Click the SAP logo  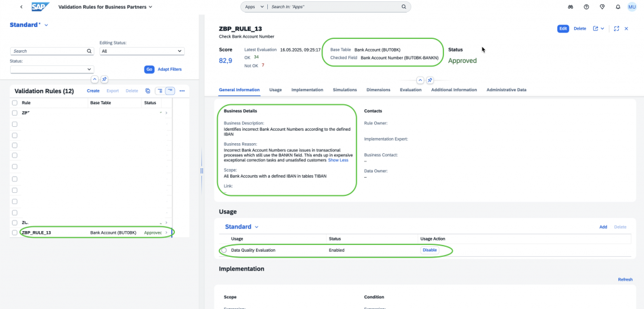(x=41, y=7)
